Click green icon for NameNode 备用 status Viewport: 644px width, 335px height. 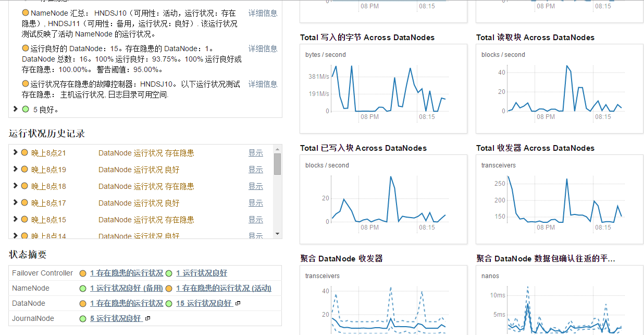(x=83, y=289)
